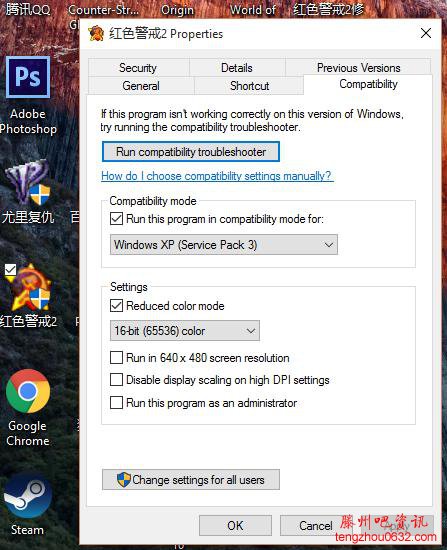
Task: Expand the Windows XP (Service Pack 3) dropdown
Action: click(224, 244)
